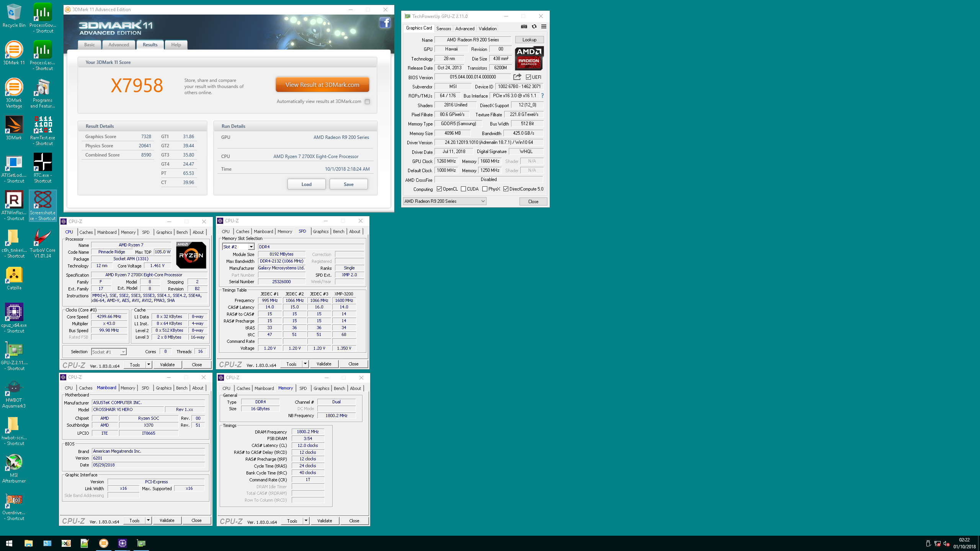Open GPU-Z 2.11 desktop shortcut
Viewport: 980px width, 551px height.
[14, 356]
